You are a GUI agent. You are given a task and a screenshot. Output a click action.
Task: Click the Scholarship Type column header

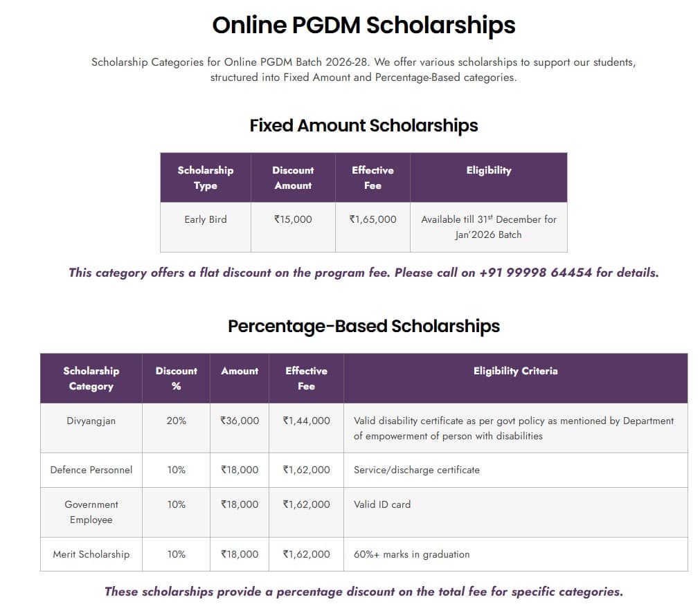206,178
